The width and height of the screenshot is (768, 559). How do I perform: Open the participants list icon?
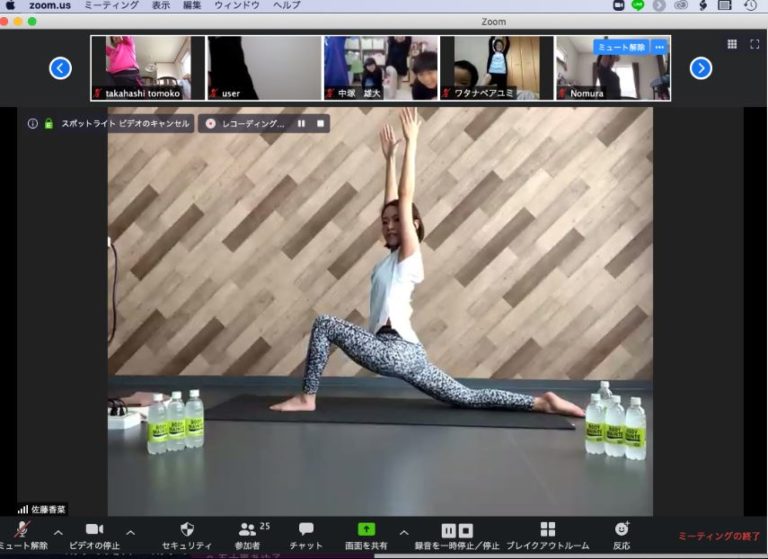(x=247, y=529)
